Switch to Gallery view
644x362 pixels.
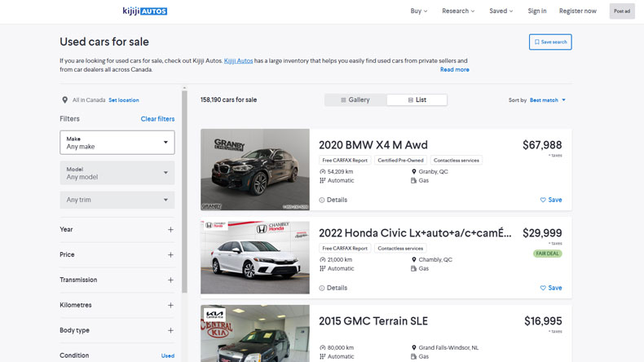pos(355,100)
